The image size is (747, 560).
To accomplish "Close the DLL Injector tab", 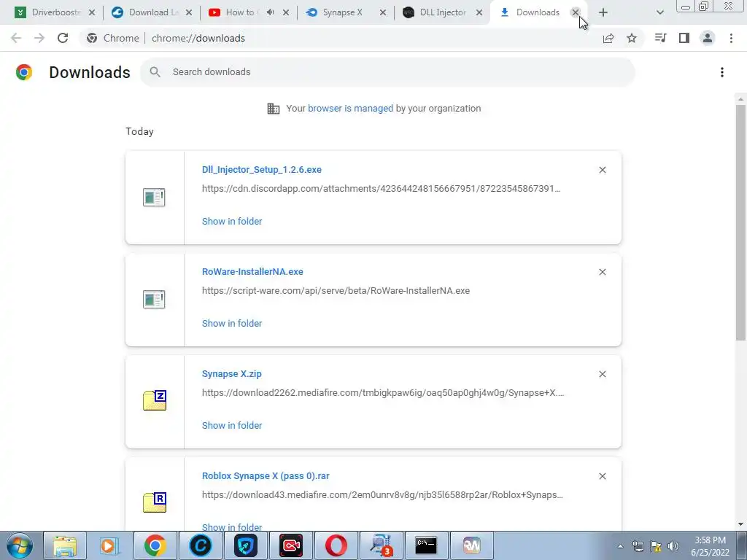I will (x=479, y=12).
